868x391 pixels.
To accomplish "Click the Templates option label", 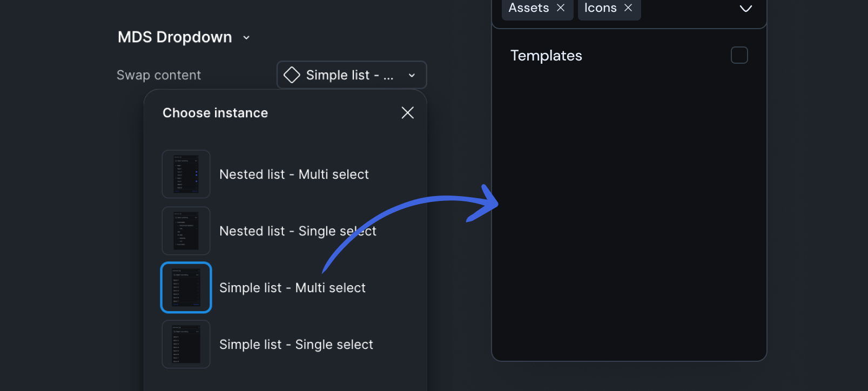I will tap(546, 56).
